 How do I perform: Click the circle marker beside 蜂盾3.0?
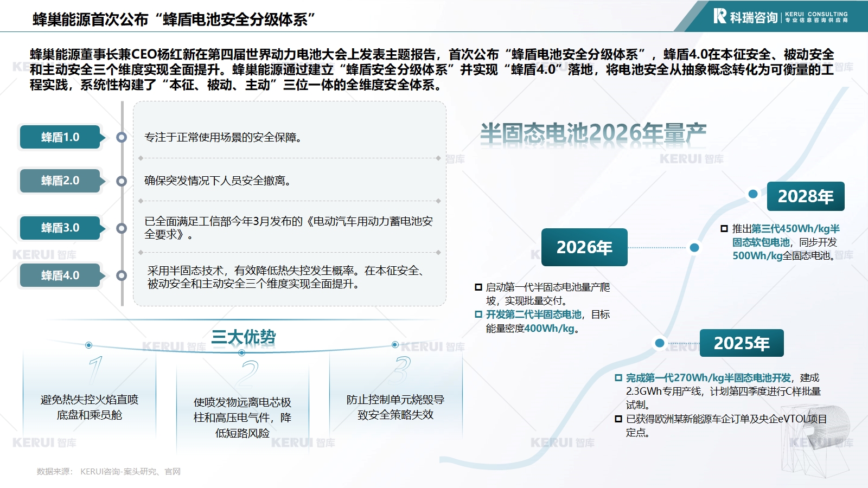tap(122, 228)
